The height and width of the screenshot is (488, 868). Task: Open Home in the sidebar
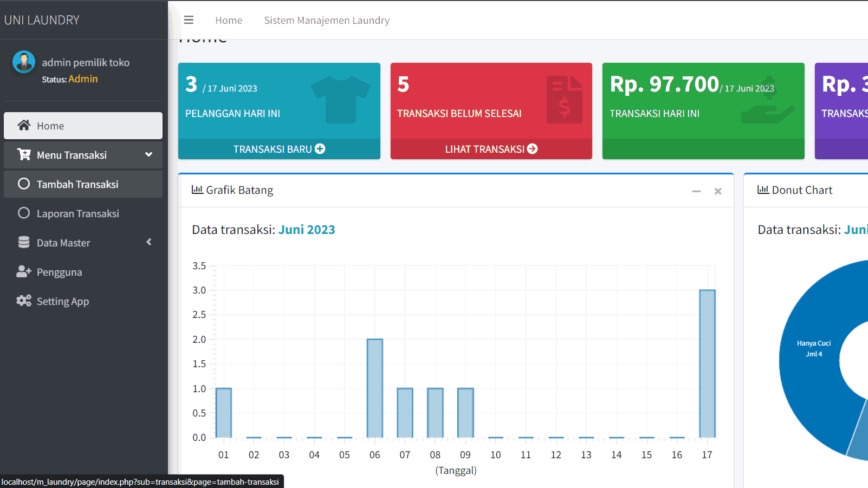pos(83,126)
